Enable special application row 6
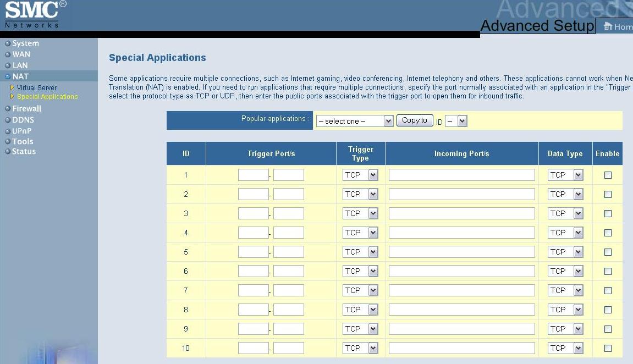The width and height of the screenshot is (633, 364). coord(608,271)
